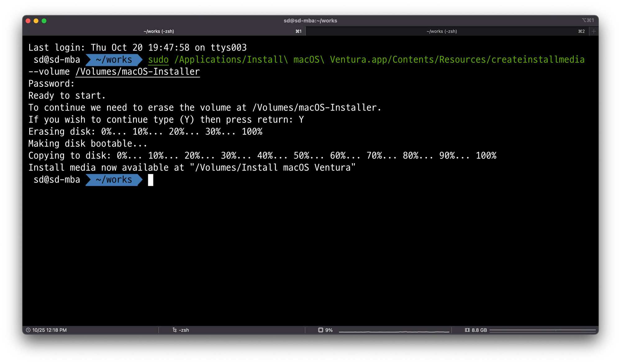Image resolution: width=621 pixels, height=364 pixels.
Task: Click the git branch icon beside -zsh
Action: 175,330
